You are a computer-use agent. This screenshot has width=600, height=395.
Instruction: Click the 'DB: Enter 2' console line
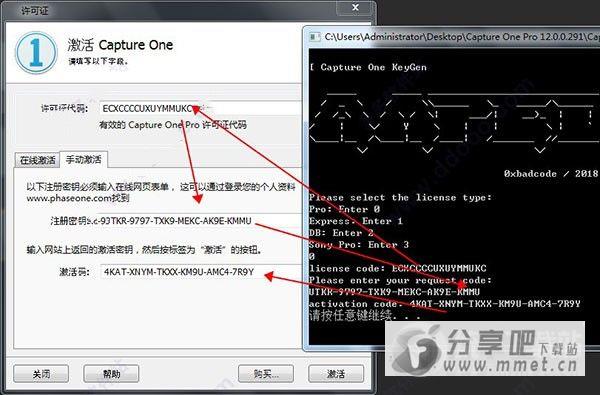coord(341,233)
